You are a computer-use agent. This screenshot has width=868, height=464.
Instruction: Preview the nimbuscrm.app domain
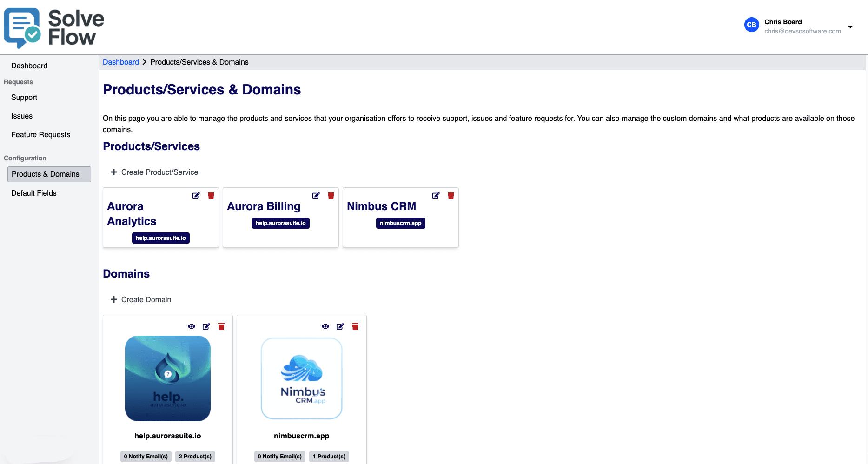pos(325,326)
